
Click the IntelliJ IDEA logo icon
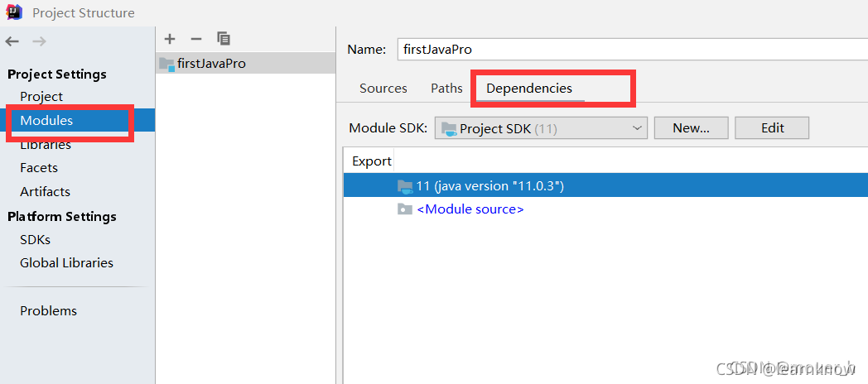[14, 12]
